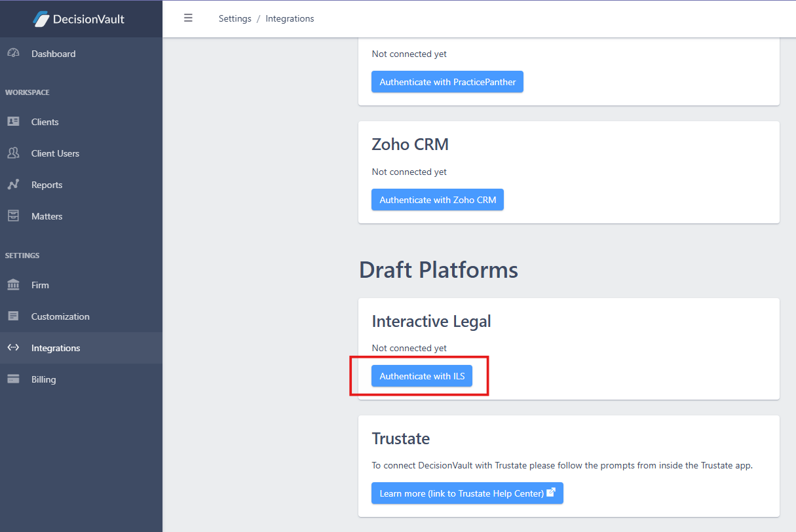Click the Clients card icon
796x532 pixels.
pos(13,122)
